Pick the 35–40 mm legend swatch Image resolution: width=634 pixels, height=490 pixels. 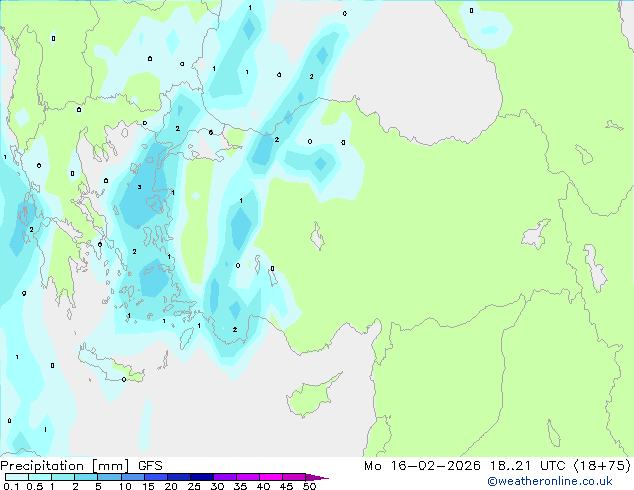tap(247, 477)
